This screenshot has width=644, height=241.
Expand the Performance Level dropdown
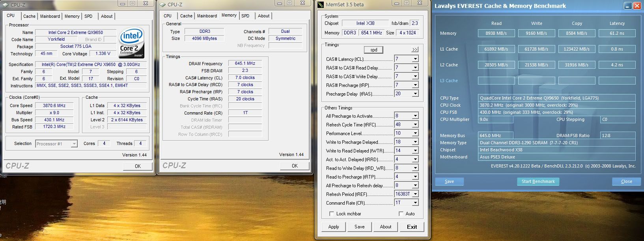point(415,133)
